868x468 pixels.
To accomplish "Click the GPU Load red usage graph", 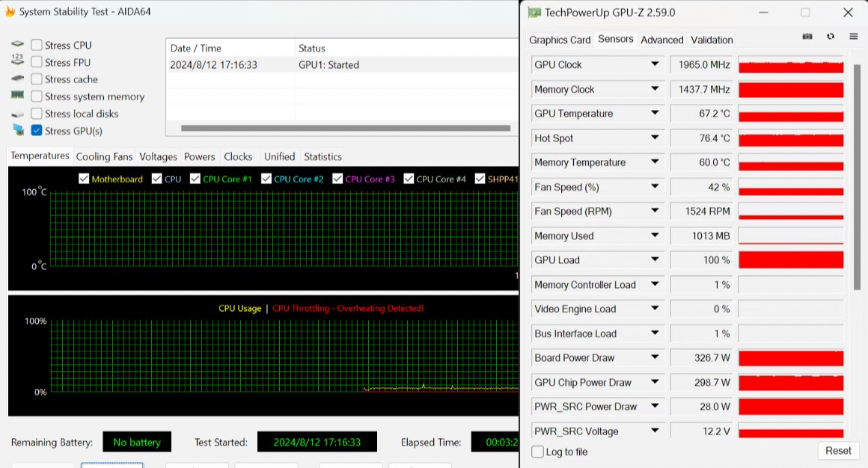I will [x=791, y=259].
